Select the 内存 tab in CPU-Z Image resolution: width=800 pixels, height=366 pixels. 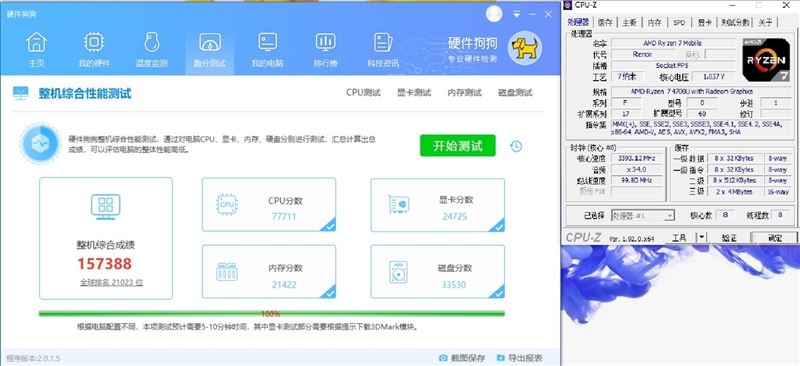pos(655,22)
